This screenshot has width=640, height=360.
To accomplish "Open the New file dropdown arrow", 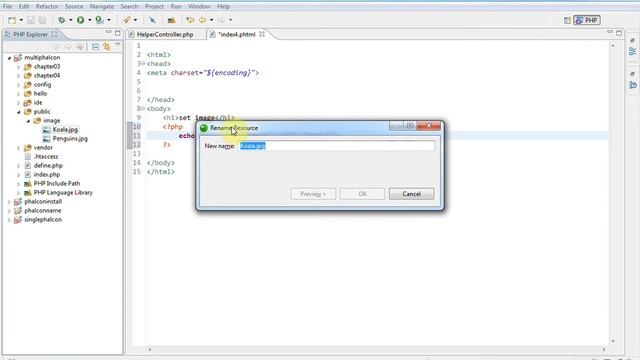I will tap(21, 20).
